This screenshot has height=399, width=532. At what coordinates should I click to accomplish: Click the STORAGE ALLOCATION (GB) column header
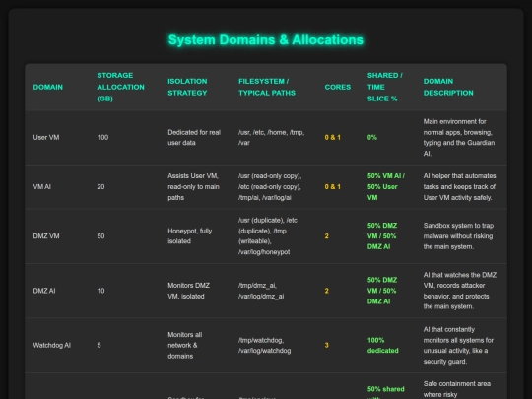120,87
